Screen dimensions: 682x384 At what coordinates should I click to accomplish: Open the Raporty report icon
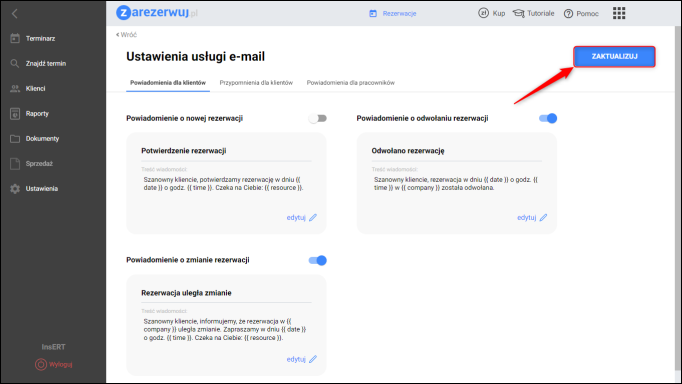(15, 114)
